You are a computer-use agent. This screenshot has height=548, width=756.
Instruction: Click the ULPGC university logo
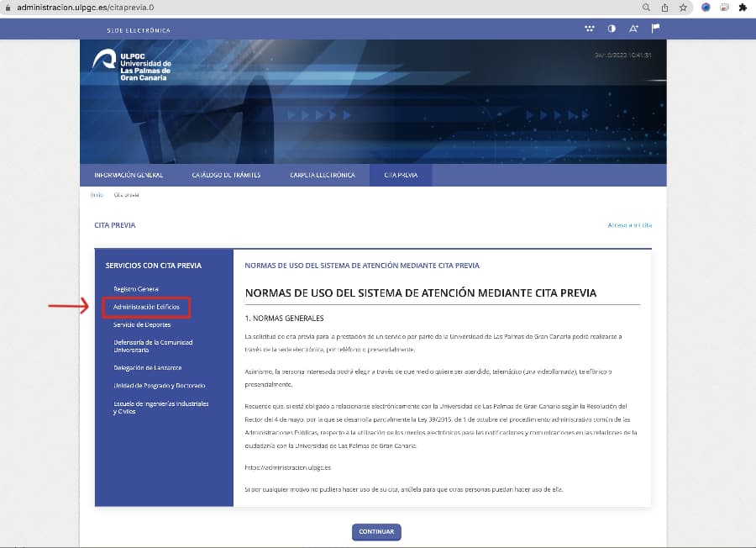click(x=132, y=65)
